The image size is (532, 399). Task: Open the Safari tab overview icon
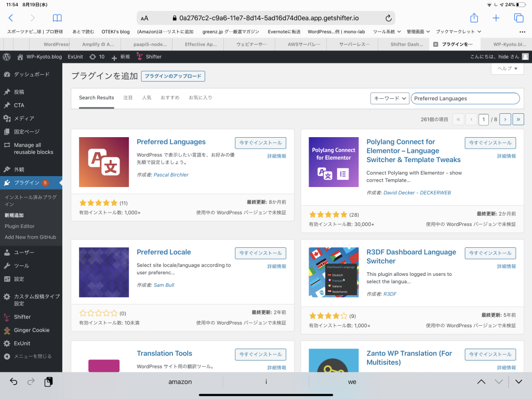click(x=518, y=18)
